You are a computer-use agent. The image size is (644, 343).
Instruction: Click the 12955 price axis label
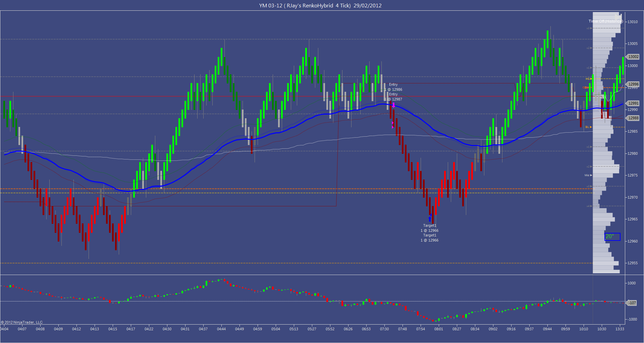633,263
